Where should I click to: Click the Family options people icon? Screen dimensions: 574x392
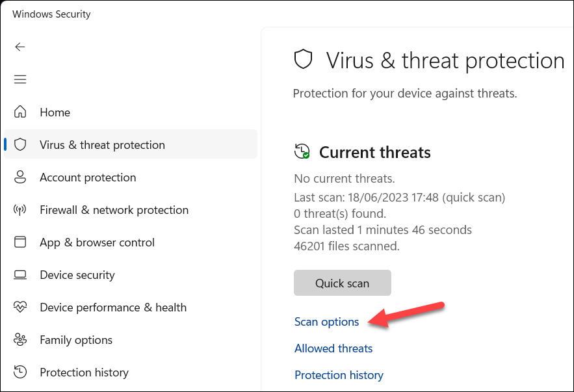point(20,339)
